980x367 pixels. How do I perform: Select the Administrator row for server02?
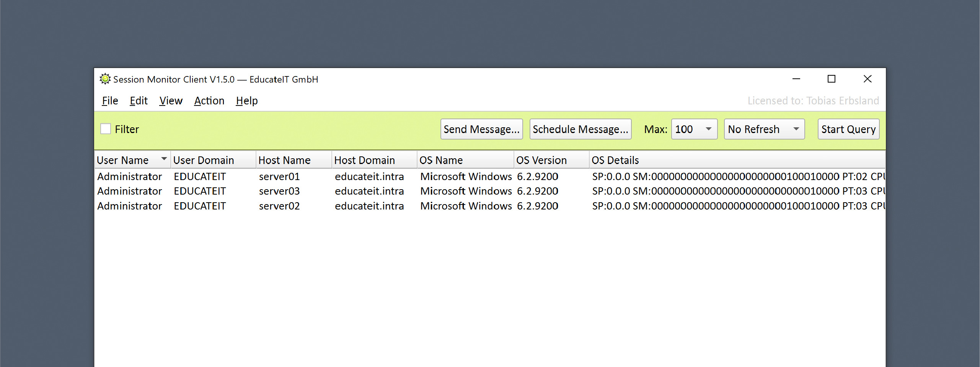(279, 206)
